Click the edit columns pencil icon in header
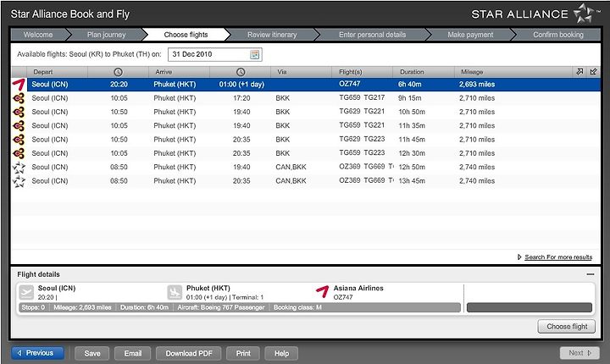 tap(593, 72)
